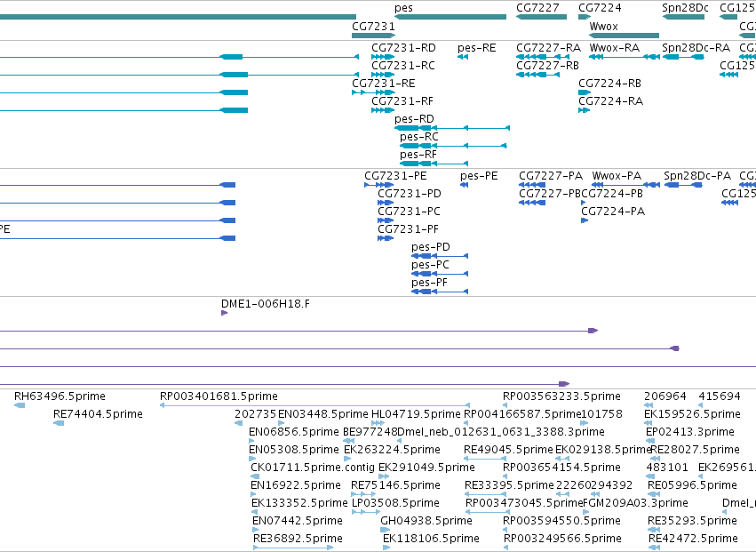Click transcript label CG7227-RA
Image resolution: width=756 pixels, height=552 pixels.
(x=549, y=48)
